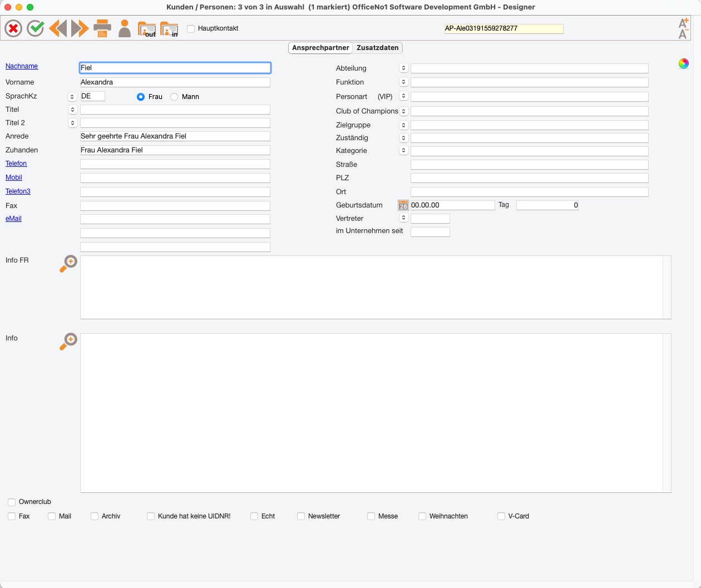
Task: Decrease font size with small A icon
Action: [683, 34]
